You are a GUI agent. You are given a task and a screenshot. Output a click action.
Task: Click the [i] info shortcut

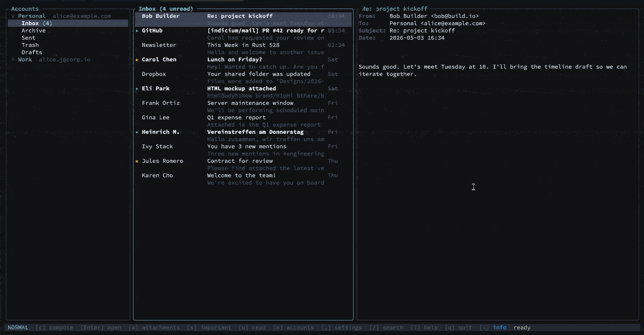(x=493, y=328)
